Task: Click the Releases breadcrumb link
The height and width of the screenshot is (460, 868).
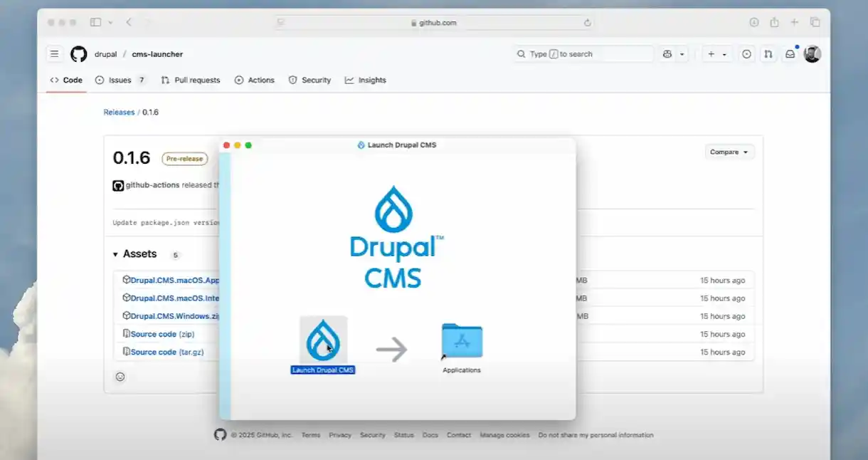Action: point(119,112)
